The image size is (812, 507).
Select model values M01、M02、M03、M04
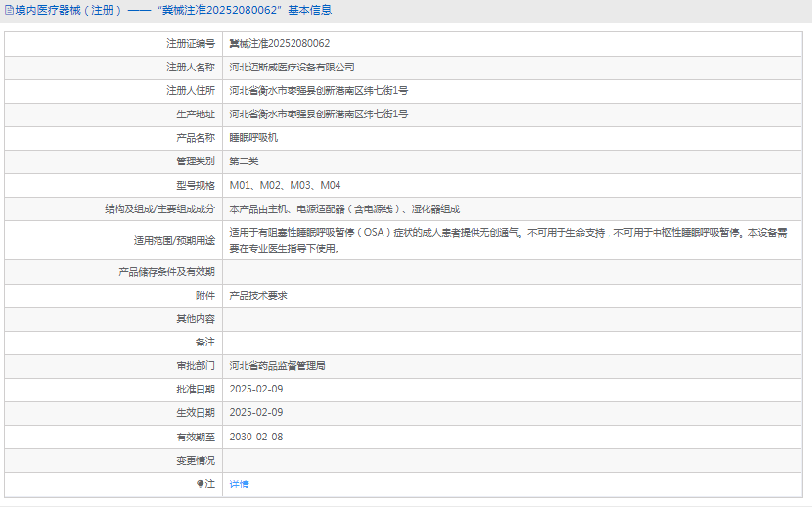pos(286,185)
